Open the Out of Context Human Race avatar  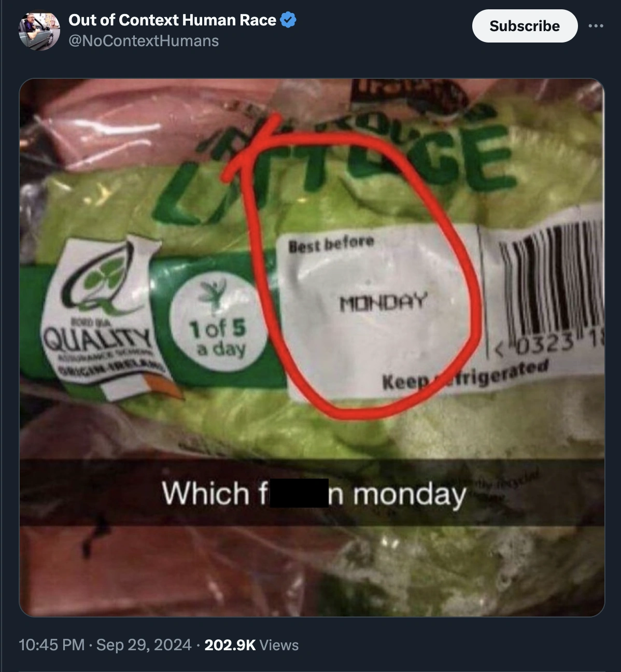pos(39,31)
